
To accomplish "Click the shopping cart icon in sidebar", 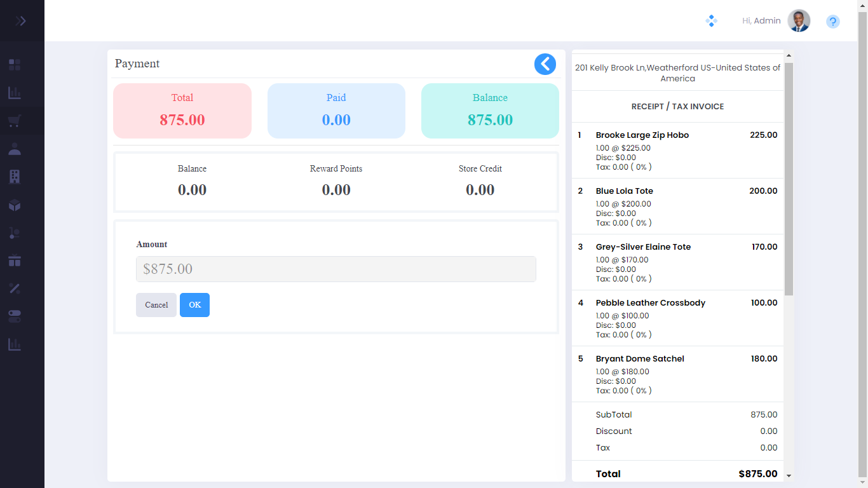I will point(15,121).
